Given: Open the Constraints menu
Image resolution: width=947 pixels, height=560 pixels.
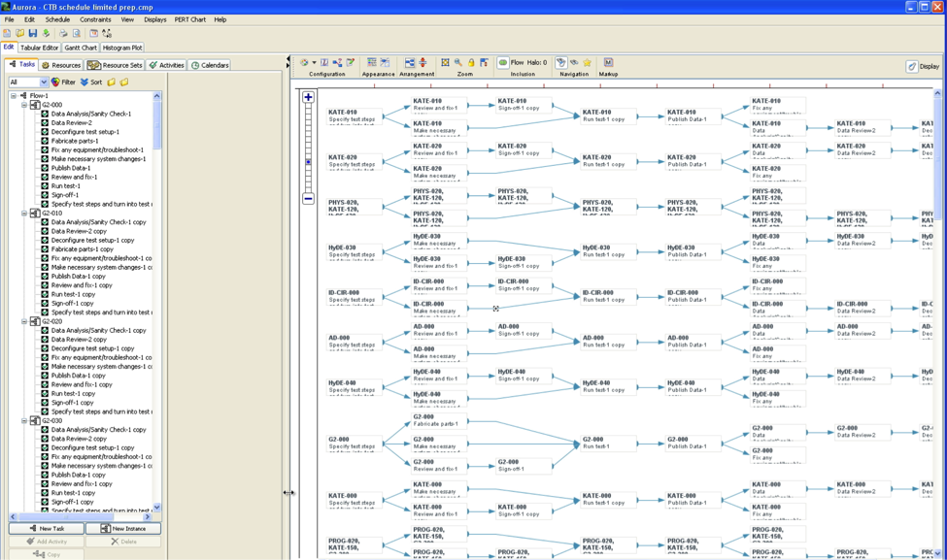Looking at the screenshot, I should tap(95, 19).
